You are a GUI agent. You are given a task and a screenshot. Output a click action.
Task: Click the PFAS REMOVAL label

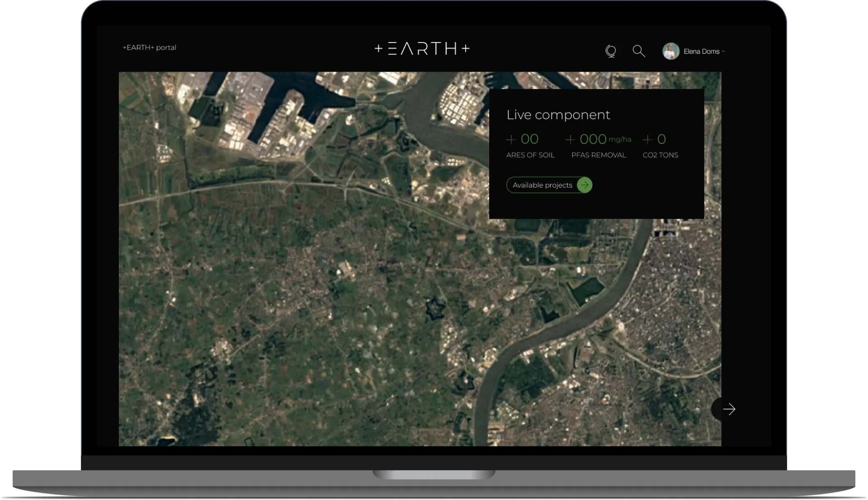[x=599, y=155]
